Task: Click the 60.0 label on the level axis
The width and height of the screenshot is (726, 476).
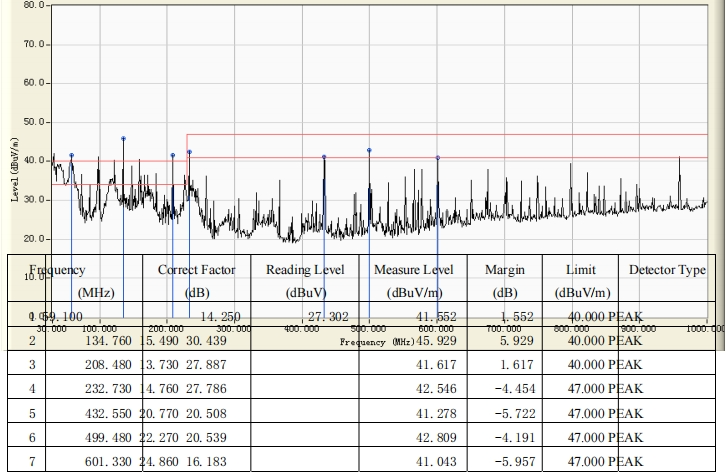Action: tap(35, 83)
